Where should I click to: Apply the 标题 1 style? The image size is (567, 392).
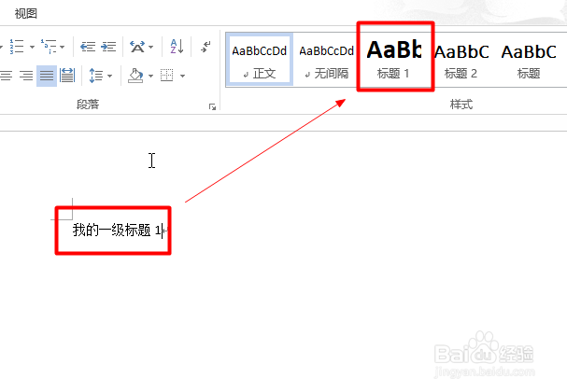[x=395, y=57]
